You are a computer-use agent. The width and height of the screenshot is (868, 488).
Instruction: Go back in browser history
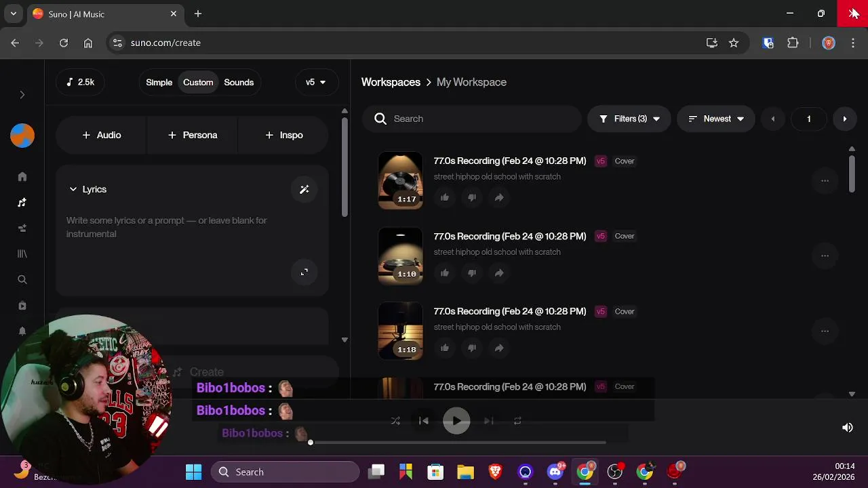pos(15,43)
